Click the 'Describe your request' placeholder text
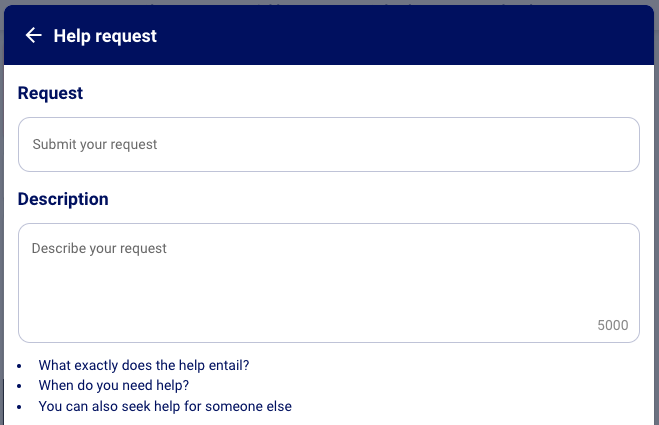The image size is (659, 425). [99, 248]
